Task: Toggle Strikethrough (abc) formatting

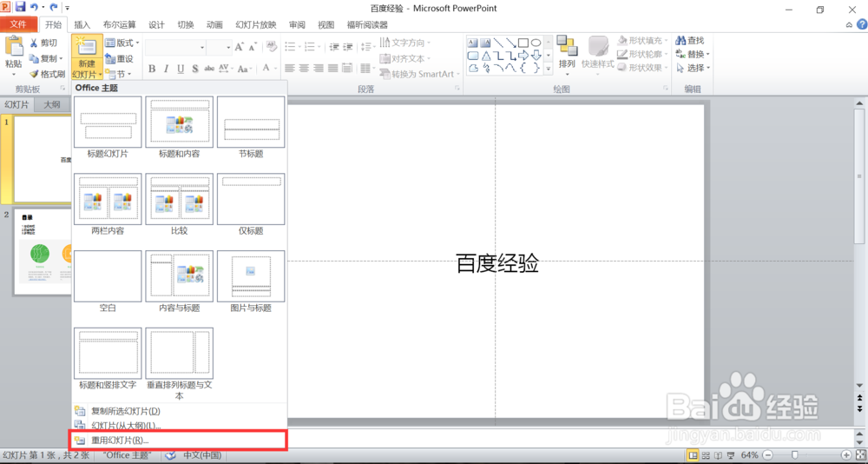Action: [x=209, y=69]
